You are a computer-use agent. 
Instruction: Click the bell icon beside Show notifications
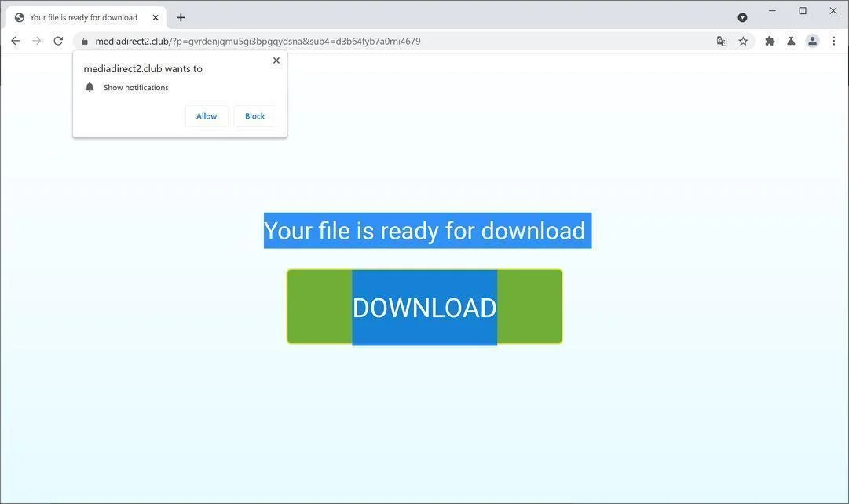point(90,87)
